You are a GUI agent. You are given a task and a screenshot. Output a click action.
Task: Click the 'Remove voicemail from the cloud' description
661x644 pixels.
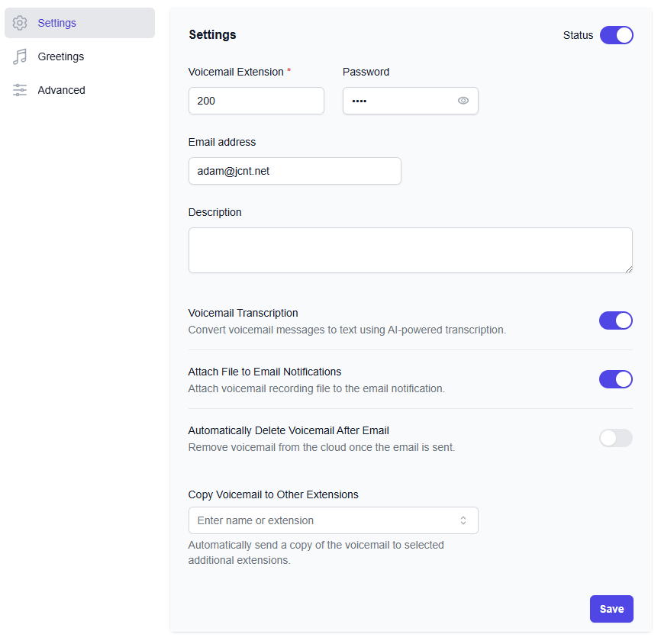pyautogui.click(x=321, y=447)
